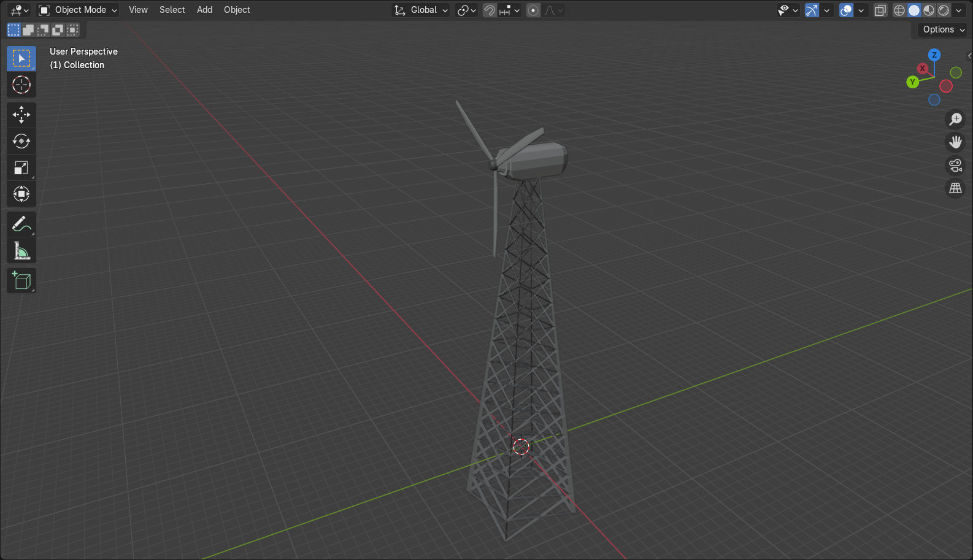This screenshot has width=973, height=560.
Task: Click the unlabeled red negative X gizmo circle
Action: pos(946,86)
